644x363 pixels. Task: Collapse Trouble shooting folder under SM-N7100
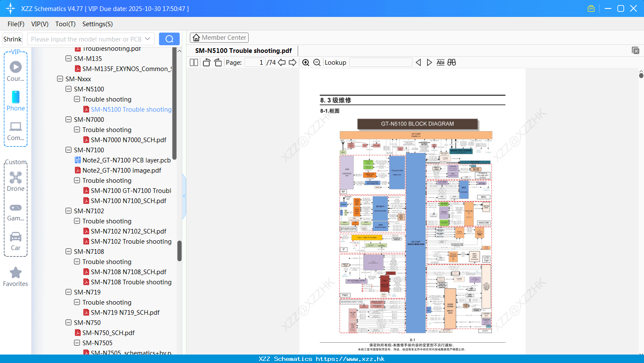[x=77, y=180]
